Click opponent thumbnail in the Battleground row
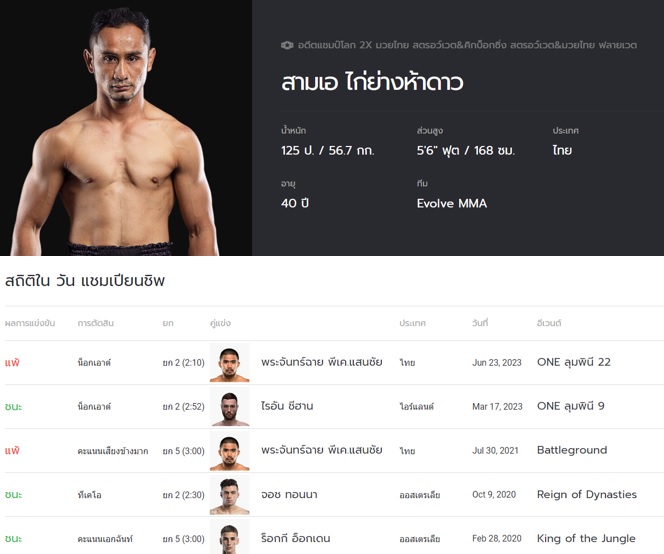Screen dimensions: 664x554 click(x=230, y=451)
